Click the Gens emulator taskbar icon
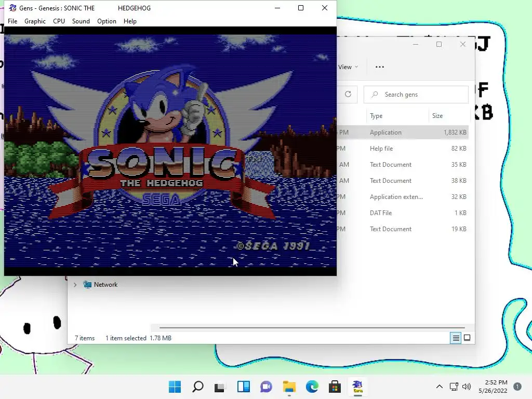This screenshot has height=399, width=532. pos(357,387)
